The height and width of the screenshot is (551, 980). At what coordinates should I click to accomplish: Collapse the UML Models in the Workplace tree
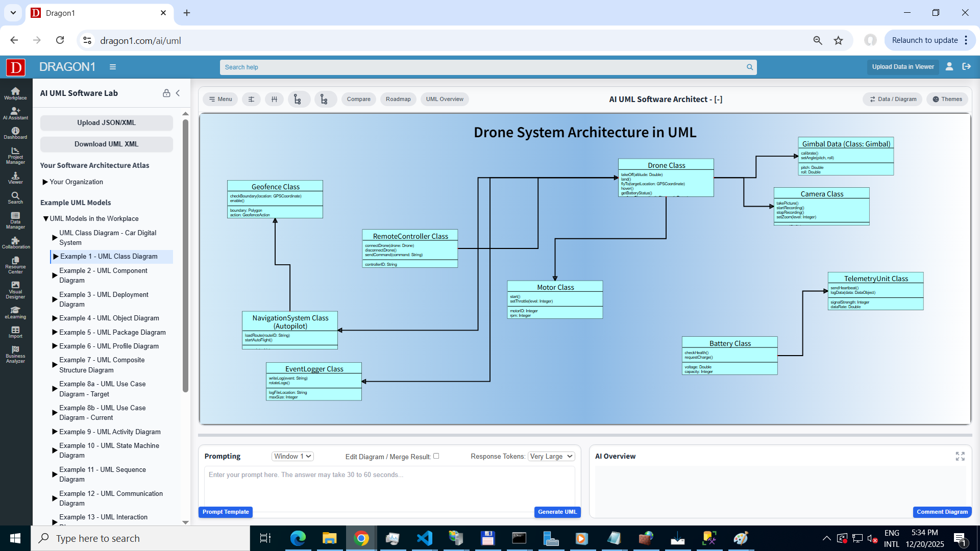(45, 218)
